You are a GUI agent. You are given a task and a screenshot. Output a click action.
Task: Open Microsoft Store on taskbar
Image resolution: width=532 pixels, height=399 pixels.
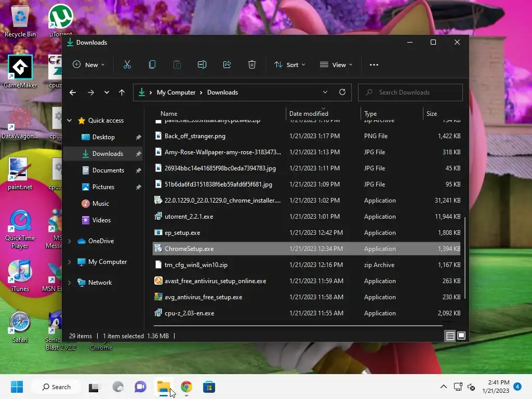tap(209, 387)
